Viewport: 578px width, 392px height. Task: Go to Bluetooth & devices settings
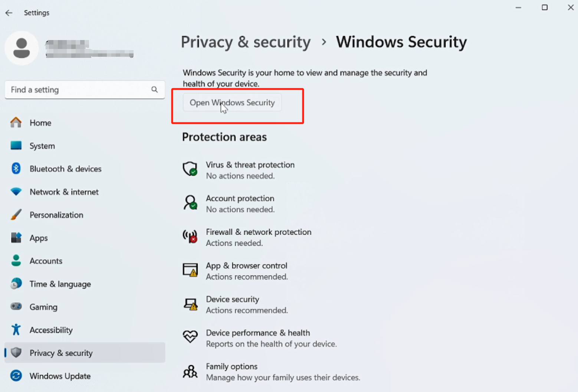pyautogui.click(x=65, y=169)
